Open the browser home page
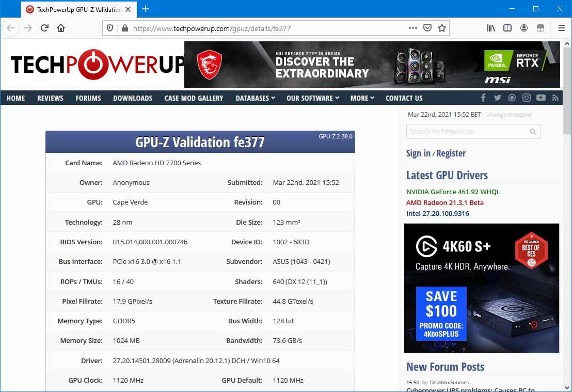Viewport: 572px width, 392px height. click(61, 28)
